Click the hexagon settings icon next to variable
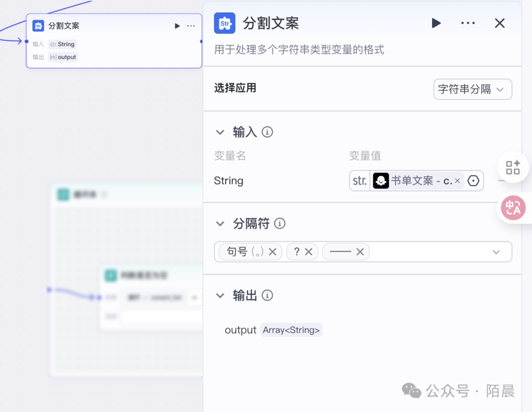This screenshot has height=412, width=532. (473, 181)
